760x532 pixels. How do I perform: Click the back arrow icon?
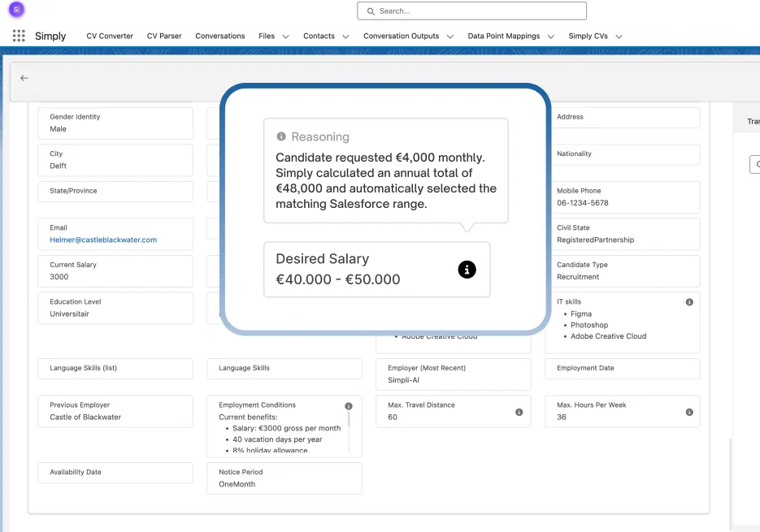point(24,78)
